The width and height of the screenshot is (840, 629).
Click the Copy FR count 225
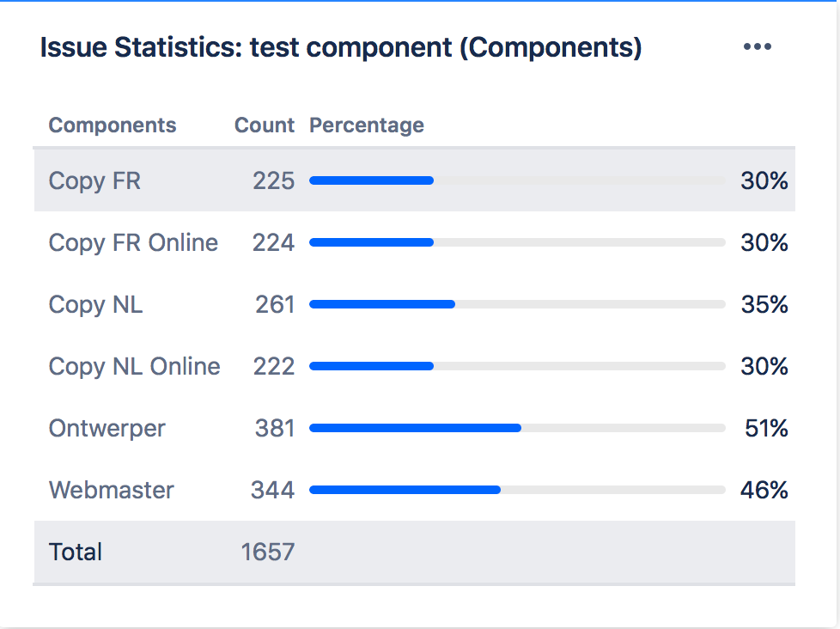click(x=274, y=180)
